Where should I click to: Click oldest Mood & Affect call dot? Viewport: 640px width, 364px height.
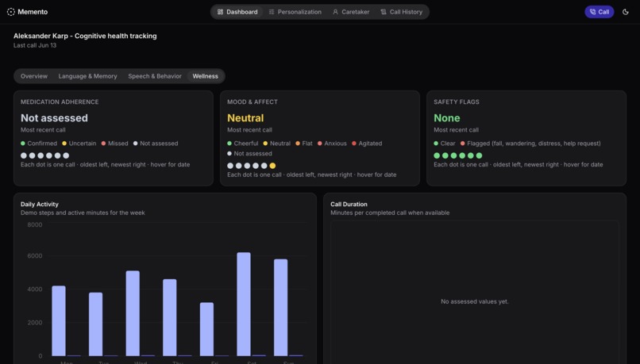(230, 166)
